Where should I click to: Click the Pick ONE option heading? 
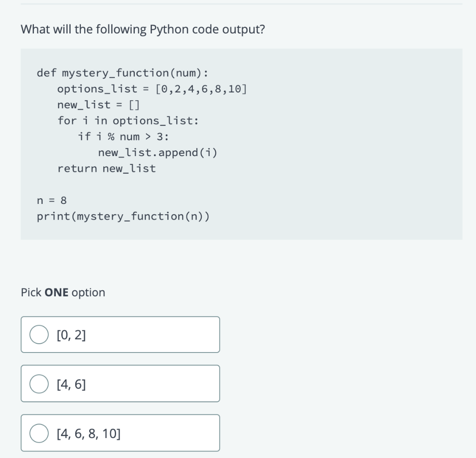62,292
